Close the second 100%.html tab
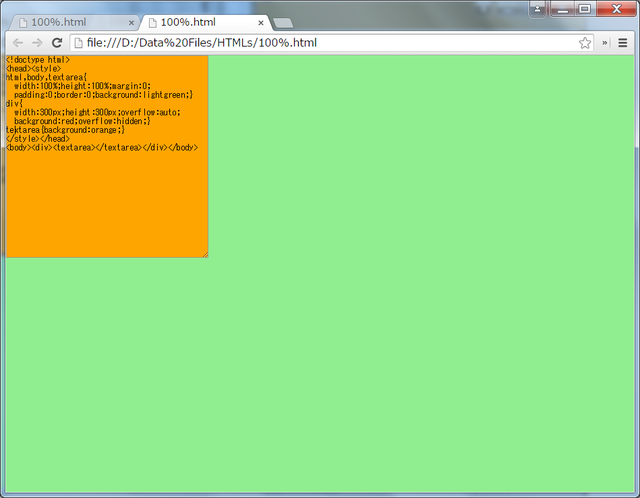 pyautogui.click(x=261, y=23)
